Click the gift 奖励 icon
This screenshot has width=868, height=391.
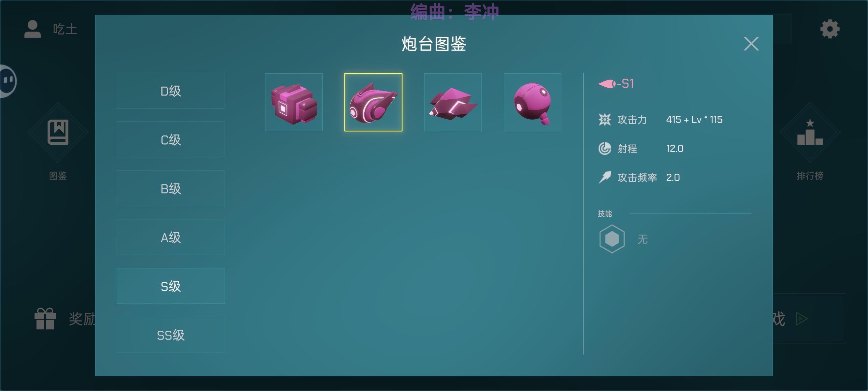click(45, 319)
